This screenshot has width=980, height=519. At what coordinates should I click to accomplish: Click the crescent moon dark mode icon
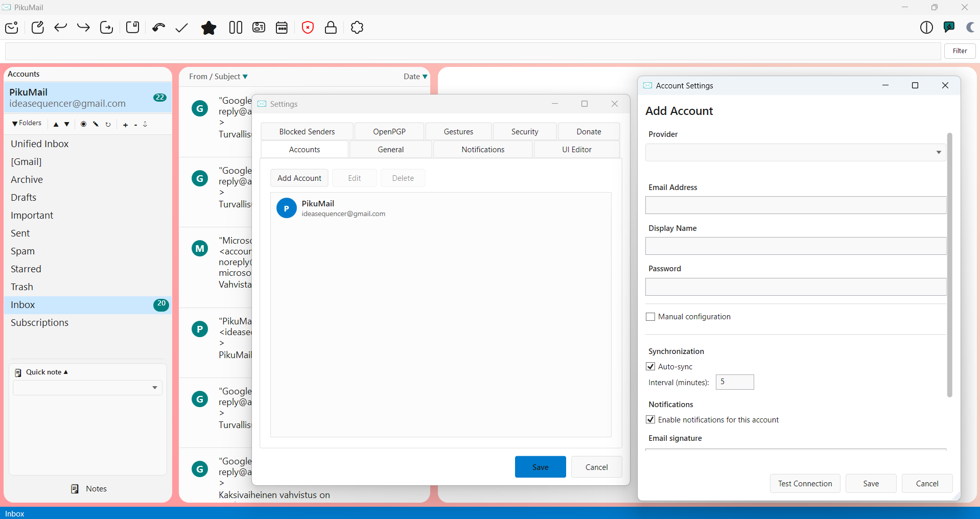pyautogui.click(x=971, y=28)
